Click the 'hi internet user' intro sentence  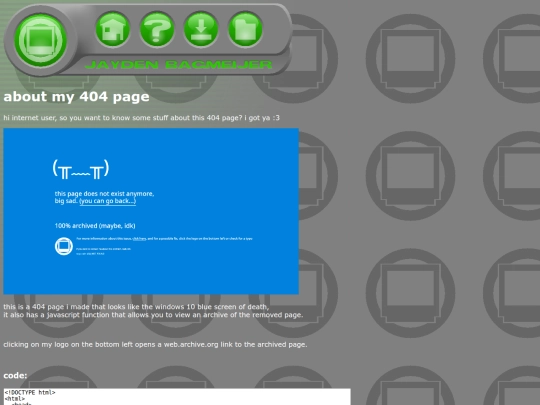[x=142, y=118]
